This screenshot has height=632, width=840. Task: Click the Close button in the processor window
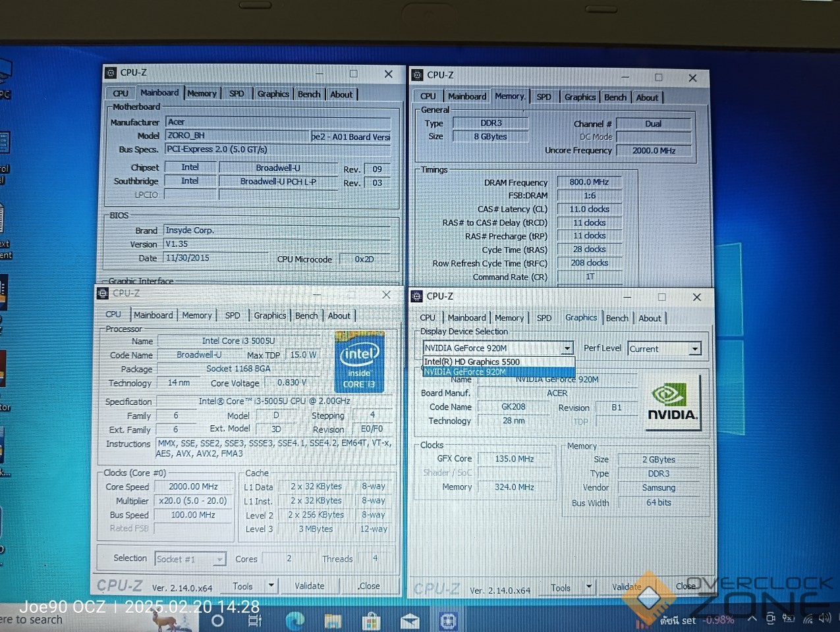369,586
